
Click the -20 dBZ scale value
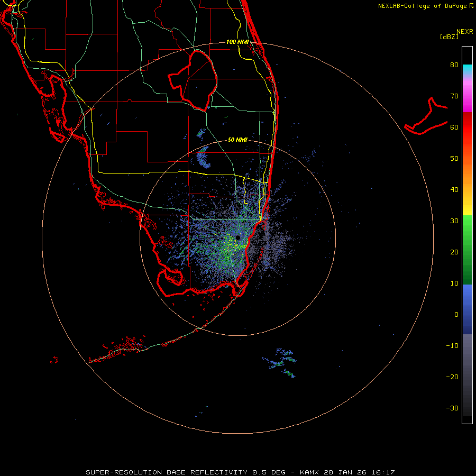(452, 377)
